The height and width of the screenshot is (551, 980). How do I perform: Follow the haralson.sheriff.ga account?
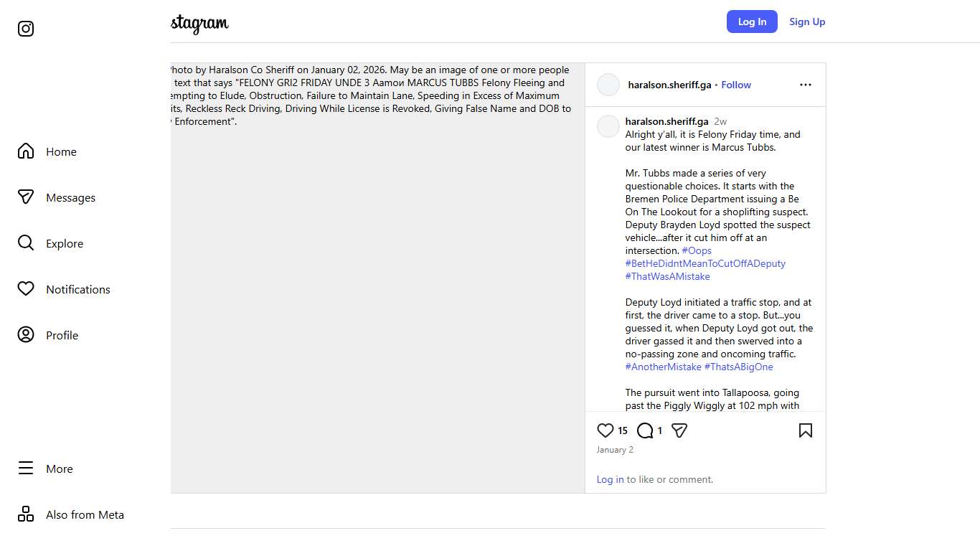736,85
